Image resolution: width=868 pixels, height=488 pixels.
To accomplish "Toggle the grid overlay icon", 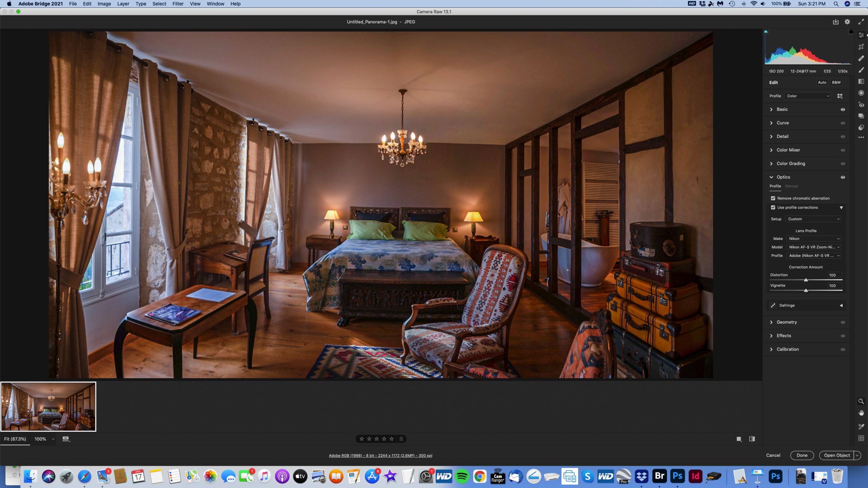I will click(x=861, y=438).
